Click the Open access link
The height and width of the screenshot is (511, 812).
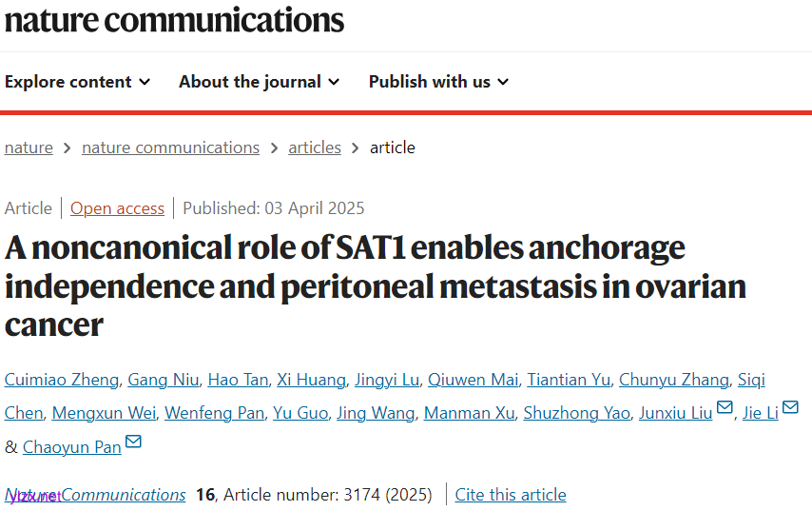[x=117, y=208]
